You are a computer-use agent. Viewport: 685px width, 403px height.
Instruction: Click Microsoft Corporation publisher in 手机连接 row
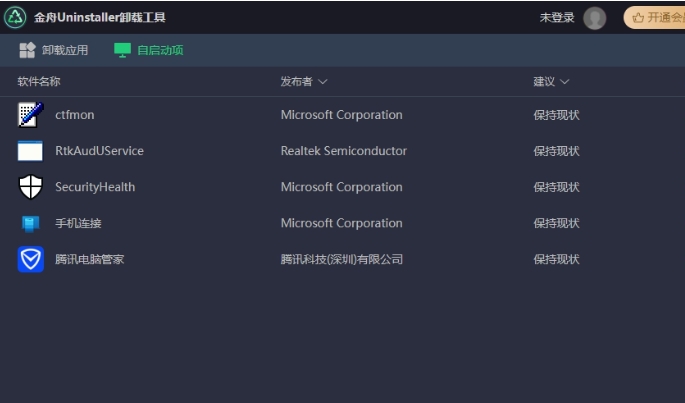(x=342, y=223)
